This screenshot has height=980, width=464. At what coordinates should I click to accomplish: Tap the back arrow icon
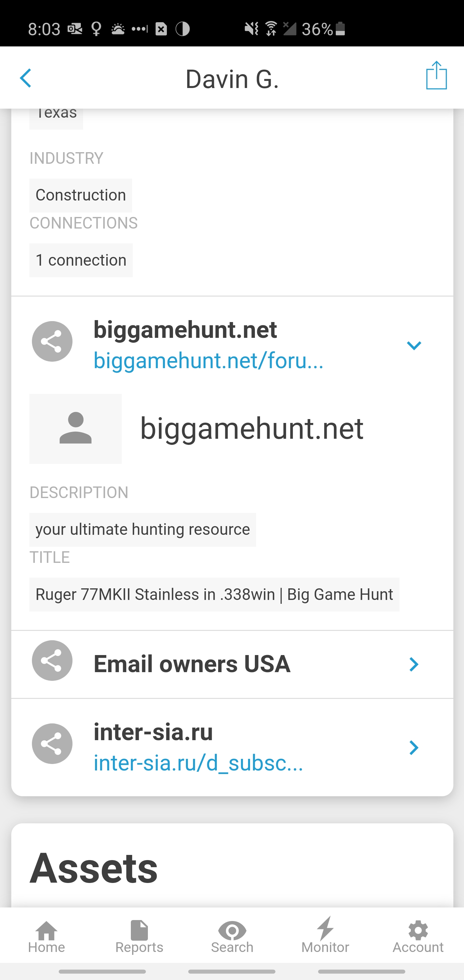[x=26, y=78]
